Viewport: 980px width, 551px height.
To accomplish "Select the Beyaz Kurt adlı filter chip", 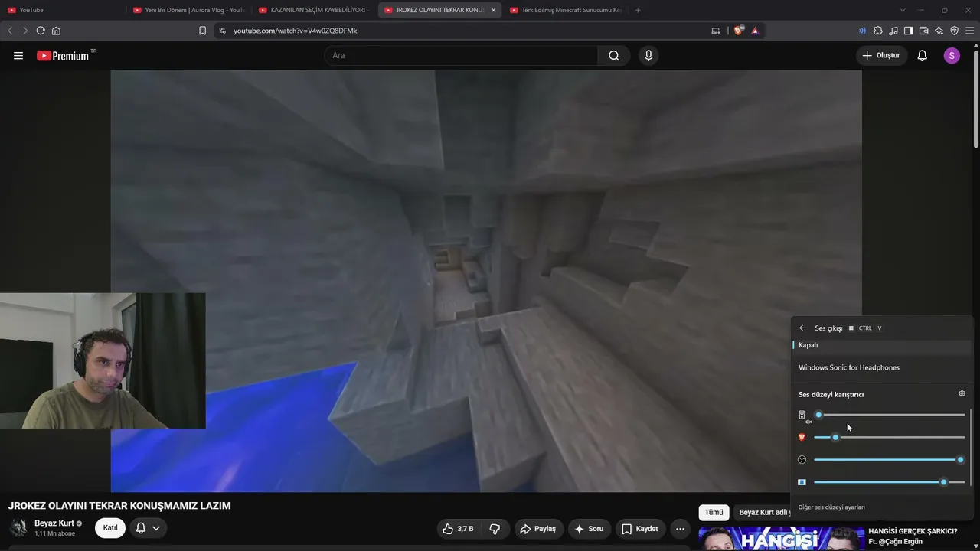I will pyautogui.click(x=763, y=512).
